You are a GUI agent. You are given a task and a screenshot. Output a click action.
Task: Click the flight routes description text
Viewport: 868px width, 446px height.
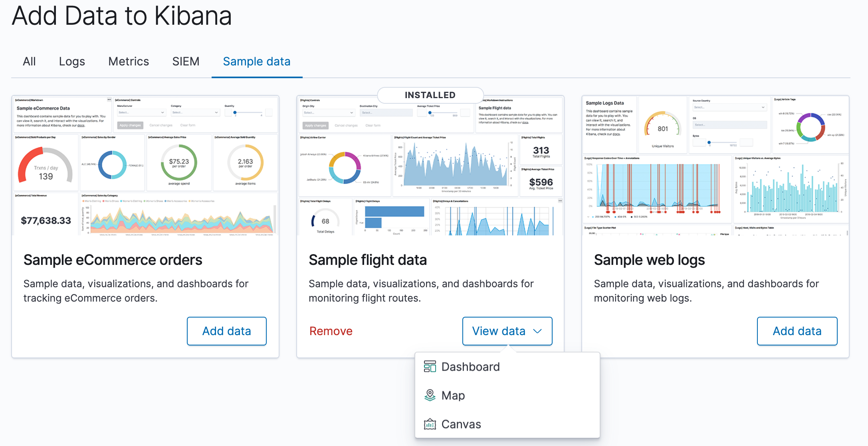pos(421,291)
